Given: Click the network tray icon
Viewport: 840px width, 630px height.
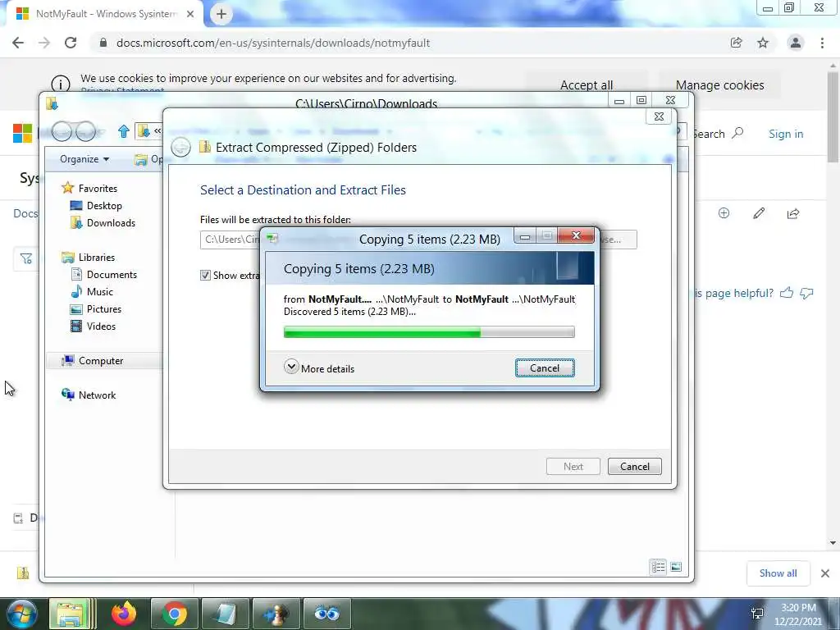Looking at the screenshot, I should point(757,614).
